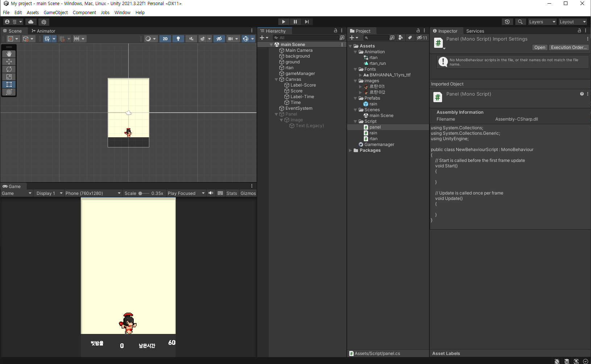Switch to the Animator tab
The height and width of the screenshot is (364, 591).
click(x=43, y=31)
